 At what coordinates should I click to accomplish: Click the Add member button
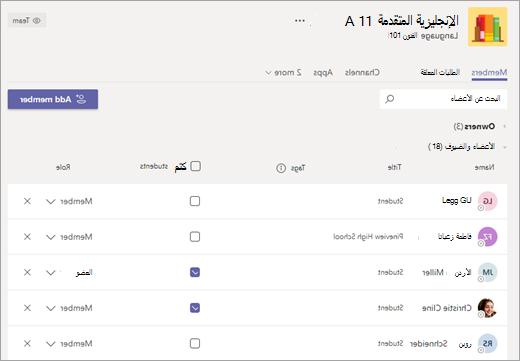(x=53, y=99)
